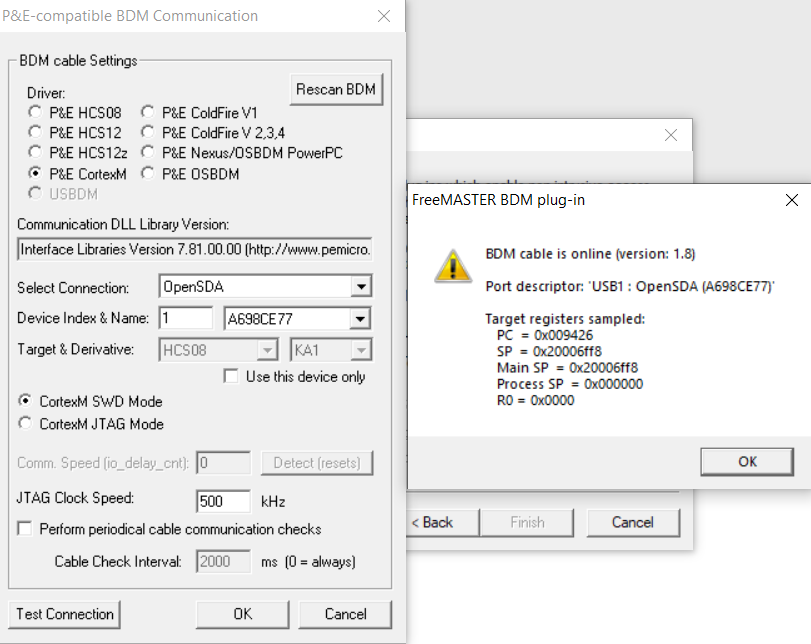This screenshot has width=811, height=644.
Task: Choose the P&E HCS08 driver
Action: pos(35,112)
